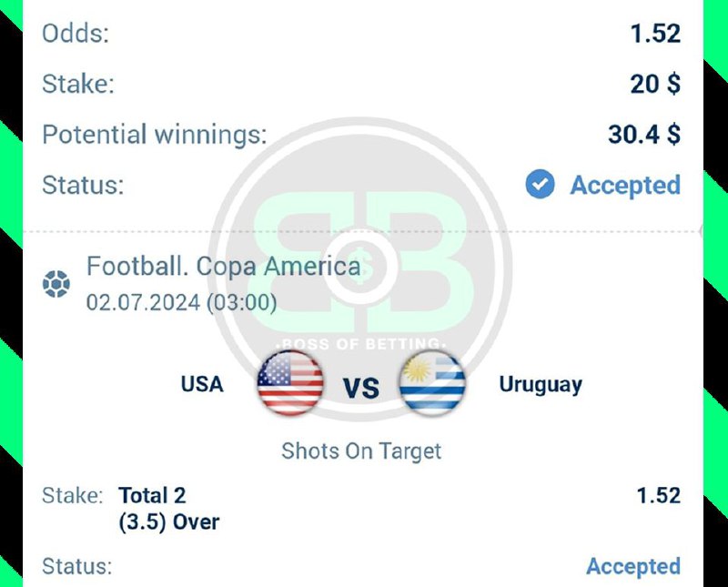Viewport: 728px width, 587px height.
Task: Click the VS text between the flags
Action: 361,390
